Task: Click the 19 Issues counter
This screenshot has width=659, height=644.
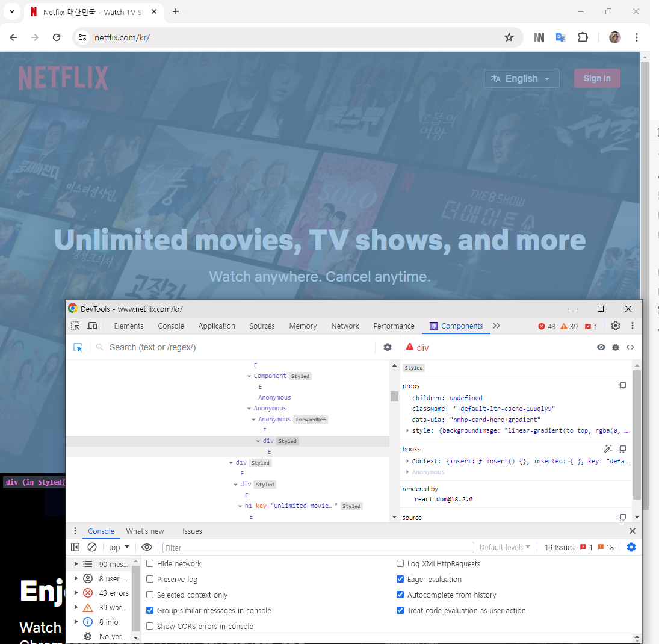Action: click(x=579, y=547)
